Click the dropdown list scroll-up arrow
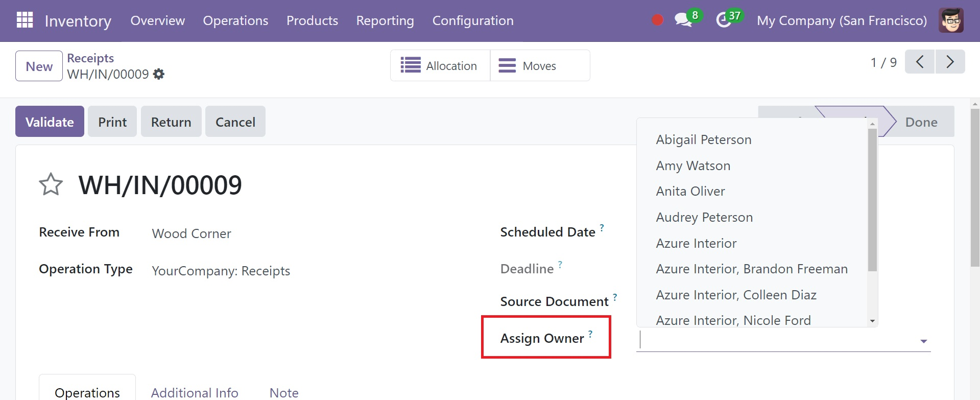The height and width of the screenshot is (400, 980). (872, 124)
